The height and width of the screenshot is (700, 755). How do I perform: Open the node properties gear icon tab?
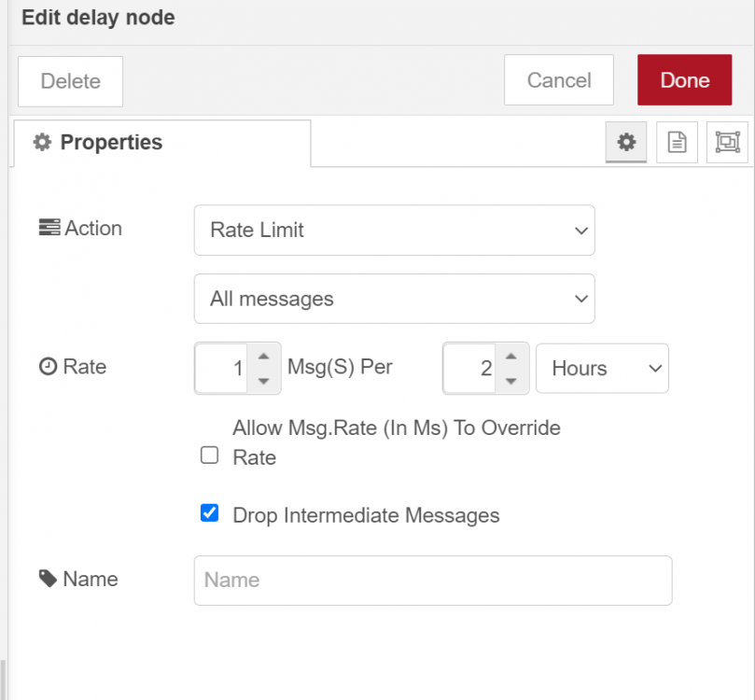[x=626, y=143]
